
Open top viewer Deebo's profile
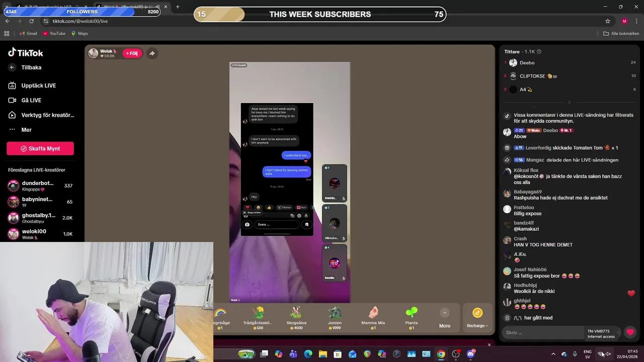pyautogui.click(x=527, y=63)
